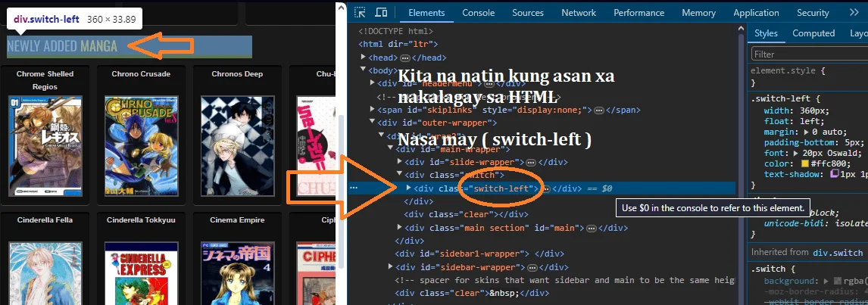Switch to the Application tab

[x=756, y=13]
